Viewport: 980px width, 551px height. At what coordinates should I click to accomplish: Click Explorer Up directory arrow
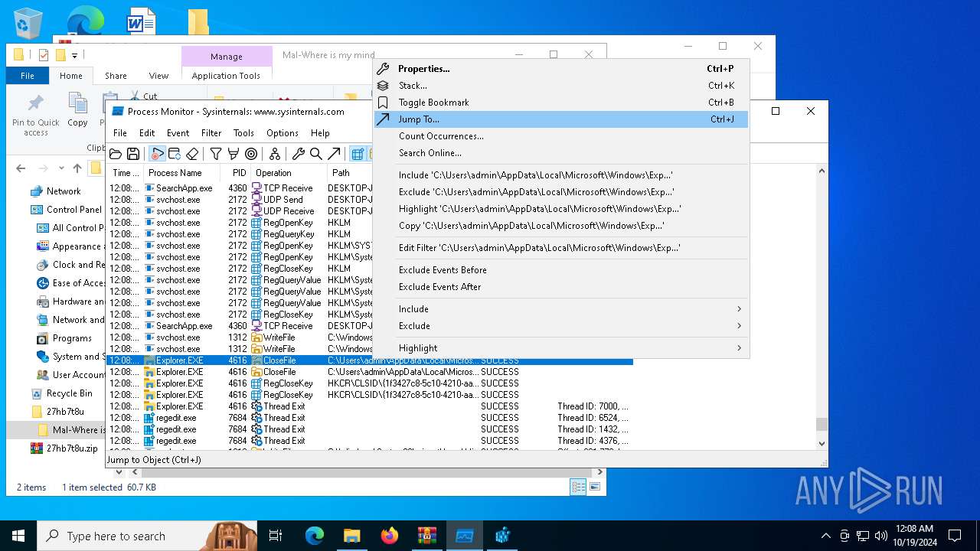pos(77,168)
